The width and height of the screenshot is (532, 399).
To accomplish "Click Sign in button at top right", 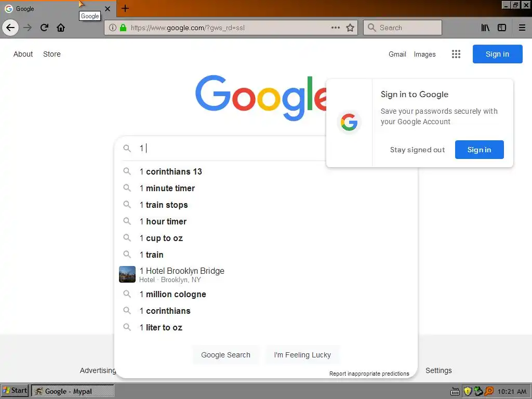I will tap(497, 54).
